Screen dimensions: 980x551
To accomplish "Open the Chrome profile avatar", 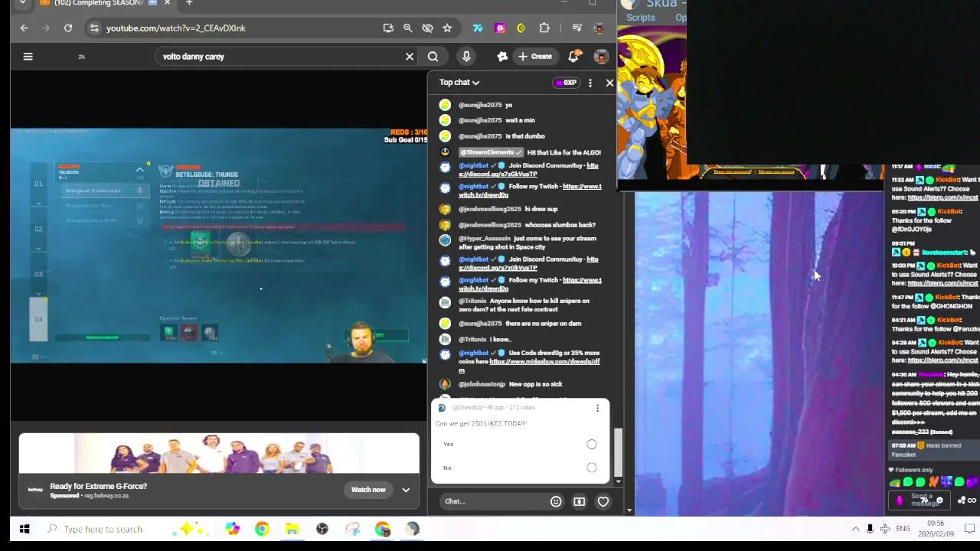I will [599, 28].
